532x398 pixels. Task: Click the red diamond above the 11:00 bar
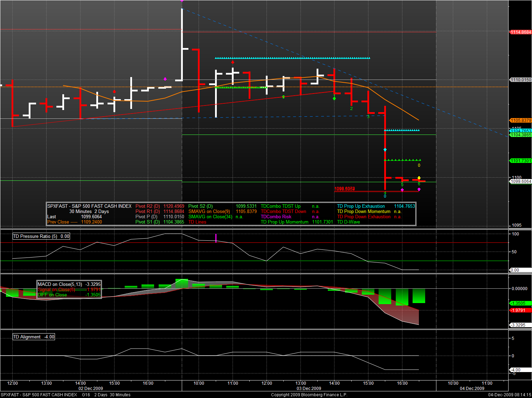pyautogui.click(x=233, y=62)
